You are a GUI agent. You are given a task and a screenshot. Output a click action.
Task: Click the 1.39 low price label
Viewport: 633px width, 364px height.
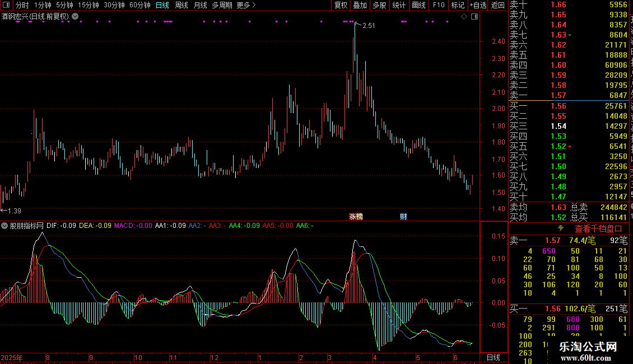(x=14, y=211)
